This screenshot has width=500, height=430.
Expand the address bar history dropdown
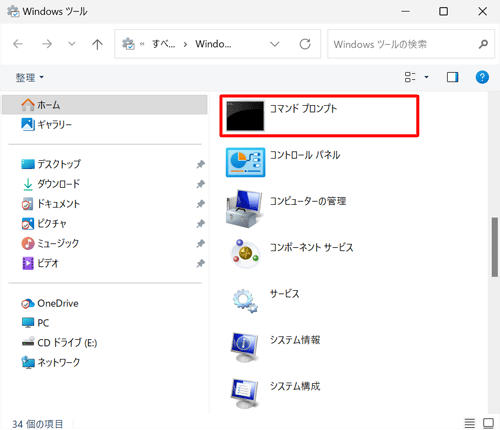coord(275,44)
